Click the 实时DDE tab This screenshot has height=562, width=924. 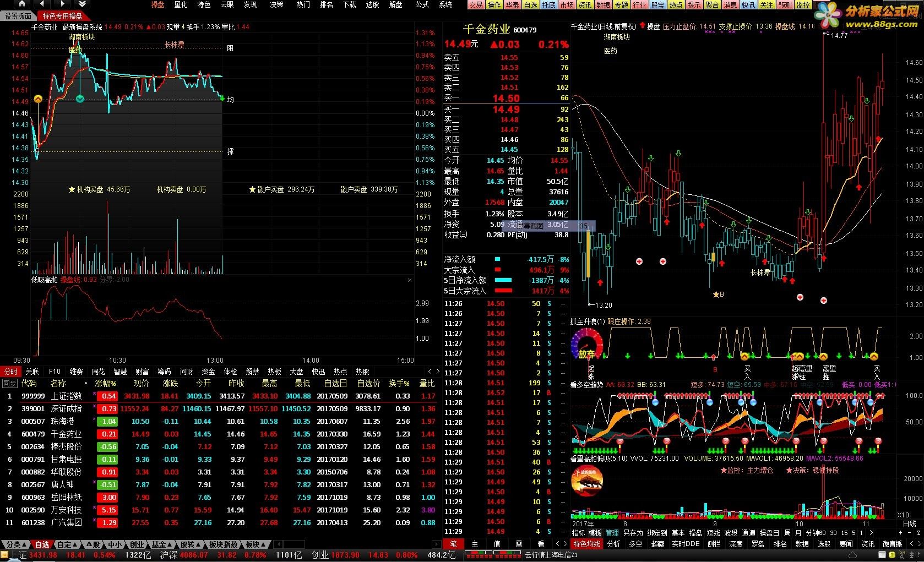pyautogui.click(x=686, y=544)
